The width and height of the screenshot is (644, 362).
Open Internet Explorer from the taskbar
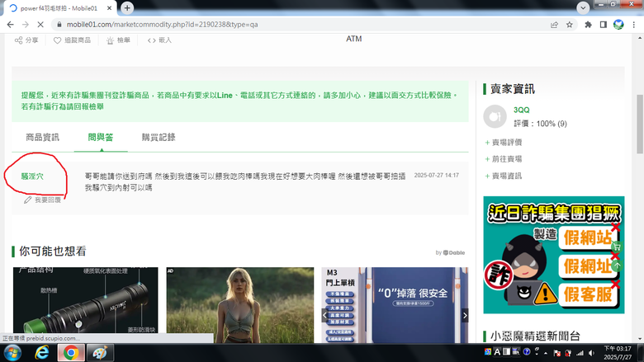[x=42, y=353]
